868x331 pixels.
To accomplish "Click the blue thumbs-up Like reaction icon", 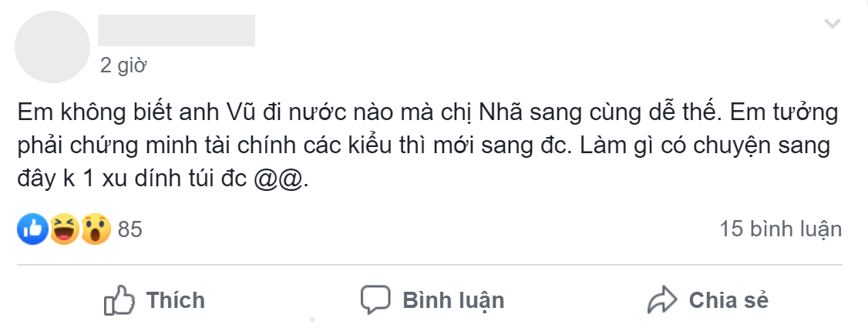I will pos(32,229).
